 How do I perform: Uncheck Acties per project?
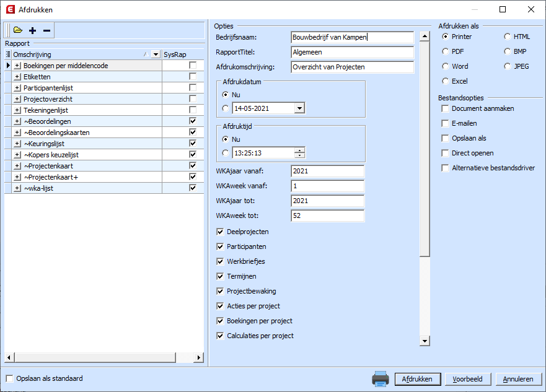220,306
